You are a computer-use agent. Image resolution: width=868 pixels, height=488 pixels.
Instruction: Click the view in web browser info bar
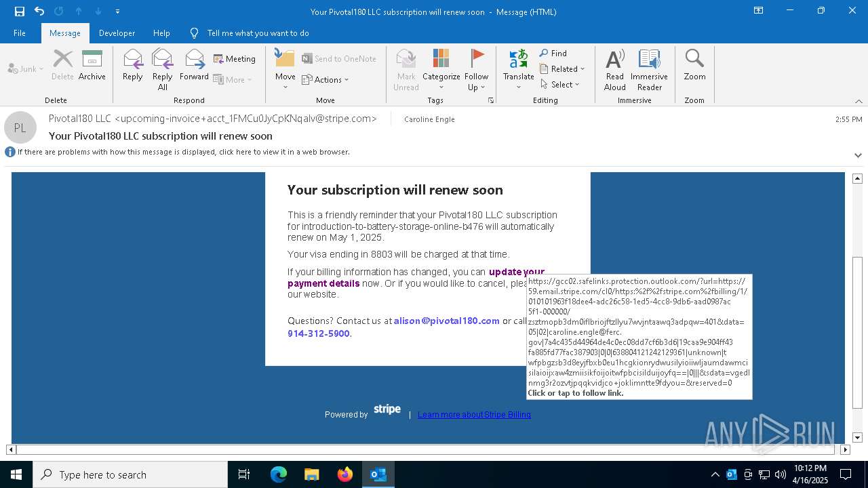click(178, 152)
